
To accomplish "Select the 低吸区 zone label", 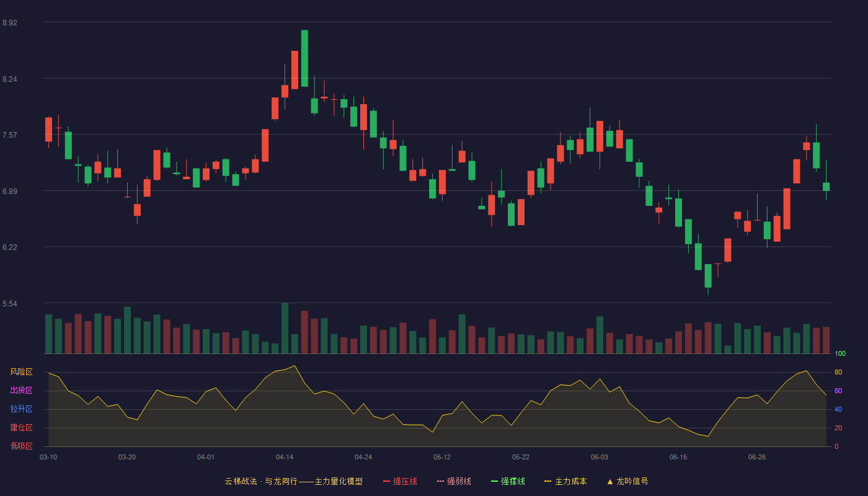I will tap(21, 446).
